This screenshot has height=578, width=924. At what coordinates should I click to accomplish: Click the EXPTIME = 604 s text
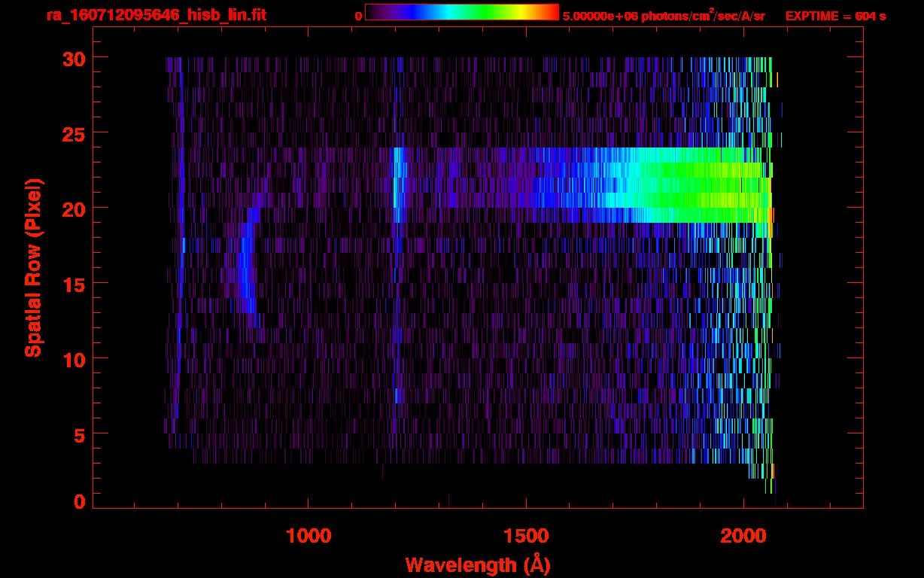click(835, 16)
